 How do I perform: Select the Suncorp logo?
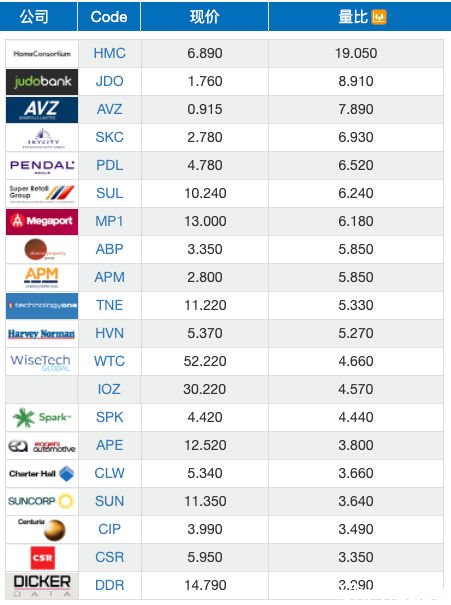pyautogui.click(x=41, y=501)
